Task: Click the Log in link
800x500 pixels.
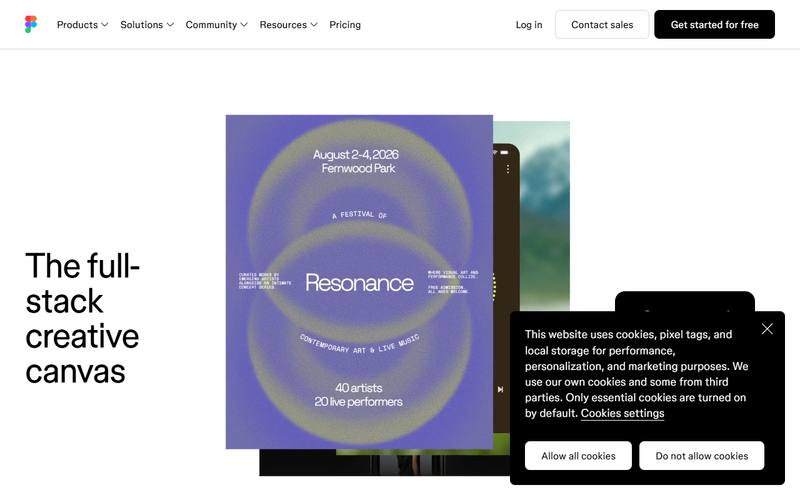Action: click(x=529, y=24)
